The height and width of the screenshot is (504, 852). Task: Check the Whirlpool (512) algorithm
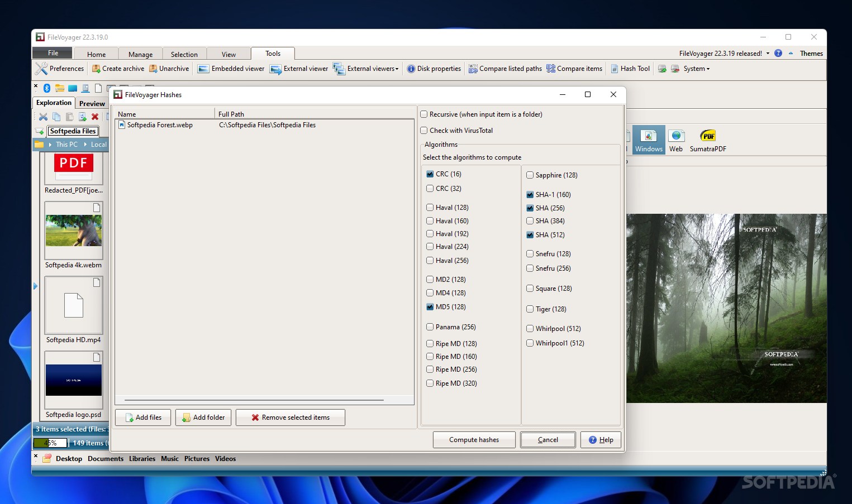coord(530,329)
